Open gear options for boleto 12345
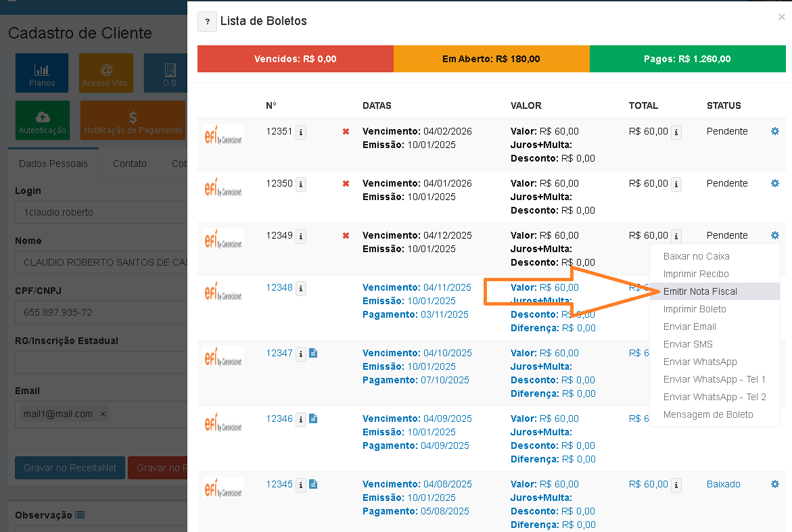The height and width of the screenshot is (532, 792). [775, 484]
